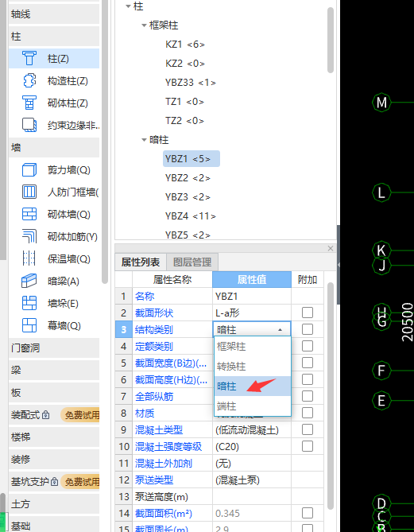Screen dimensions: 414x532
Task: Select KZ1 <6> in component tree
Action: click(185, 45)
